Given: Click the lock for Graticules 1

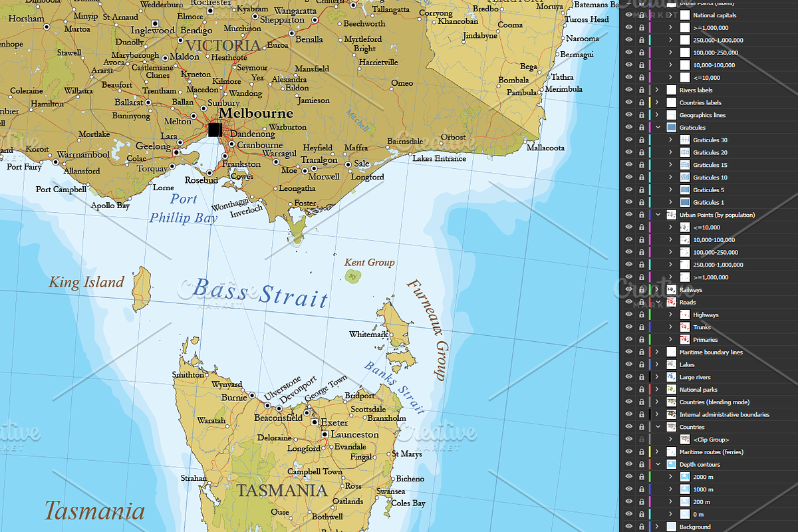Looking at the screenshot, I should 641,202.
